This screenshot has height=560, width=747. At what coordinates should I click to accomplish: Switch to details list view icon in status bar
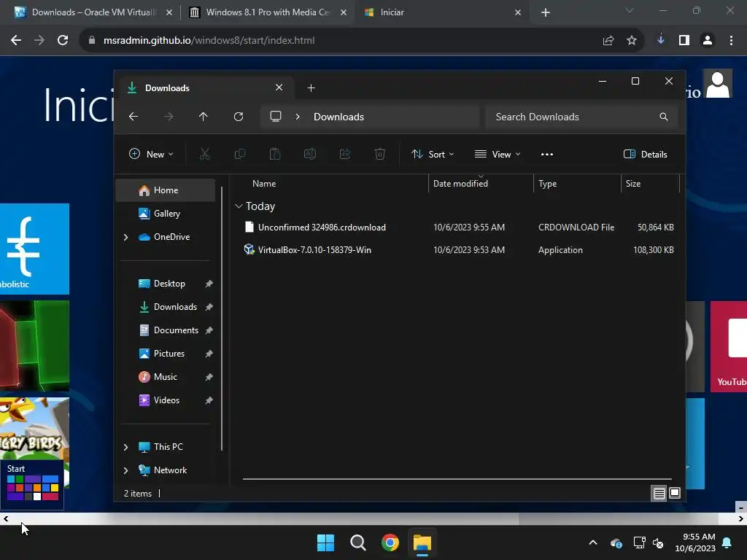tap(659, 494)
